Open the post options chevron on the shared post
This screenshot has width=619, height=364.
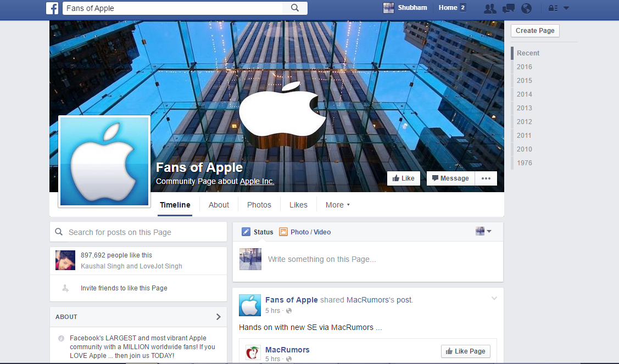[494, 299]
